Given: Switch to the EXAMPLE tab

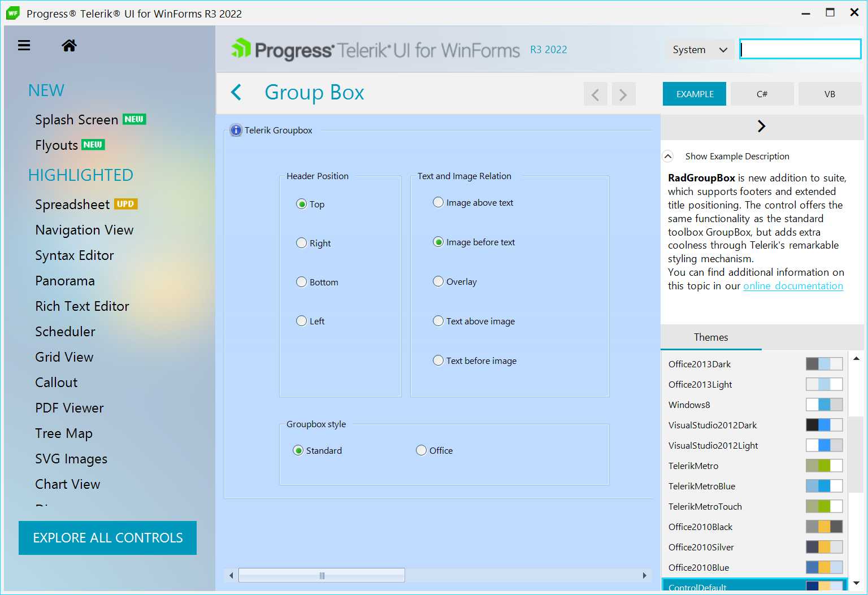Looking at the screenshot, I should coord(695,94).
